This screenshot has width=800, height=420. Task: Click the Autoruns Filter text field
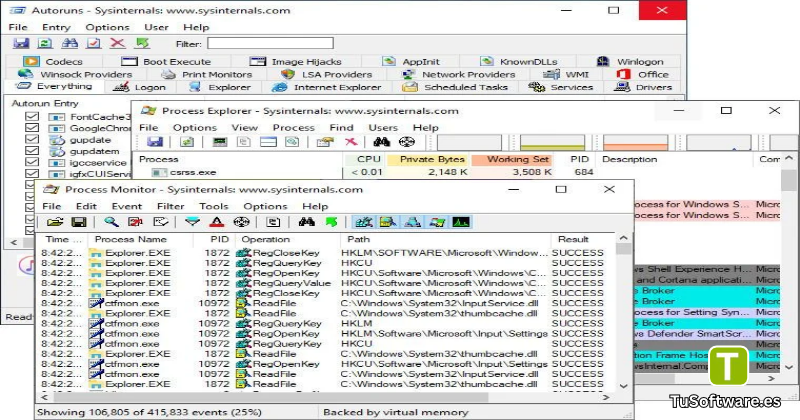(270, 43)
